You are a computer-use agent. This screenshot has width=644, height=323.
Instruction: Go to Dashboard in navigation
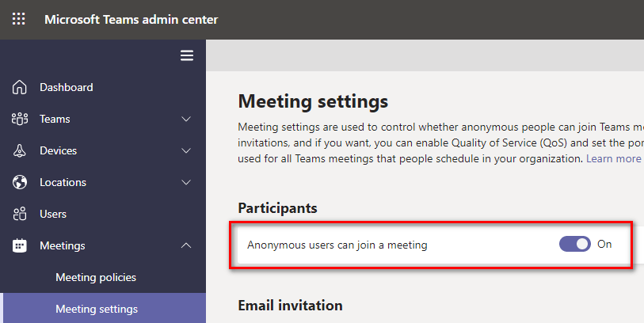coord(67,87)
